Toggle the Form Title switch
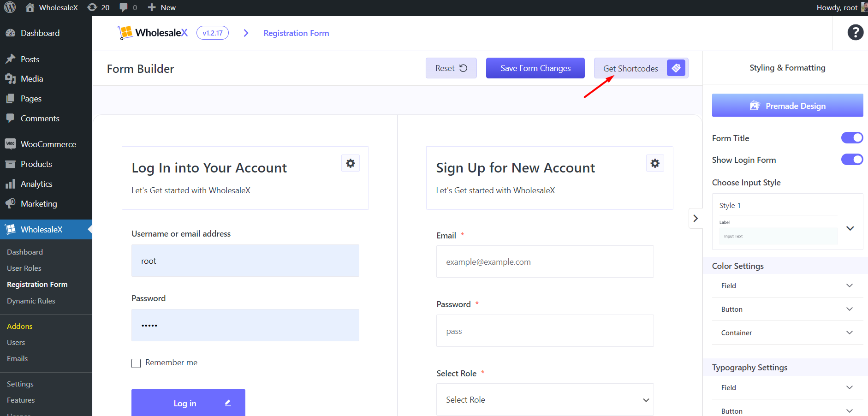Viewport: 868px width, 416px height. [852, 138]
